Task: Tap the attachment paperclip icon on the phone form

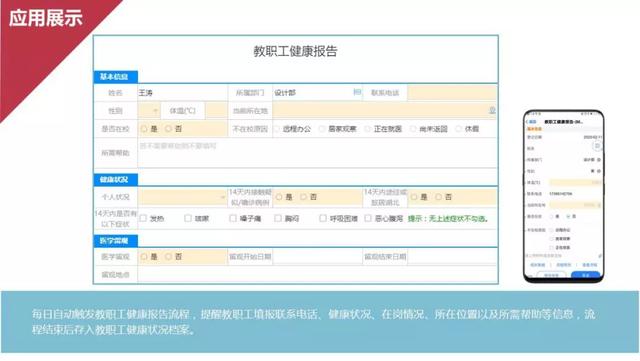Action: pos(600,256)
